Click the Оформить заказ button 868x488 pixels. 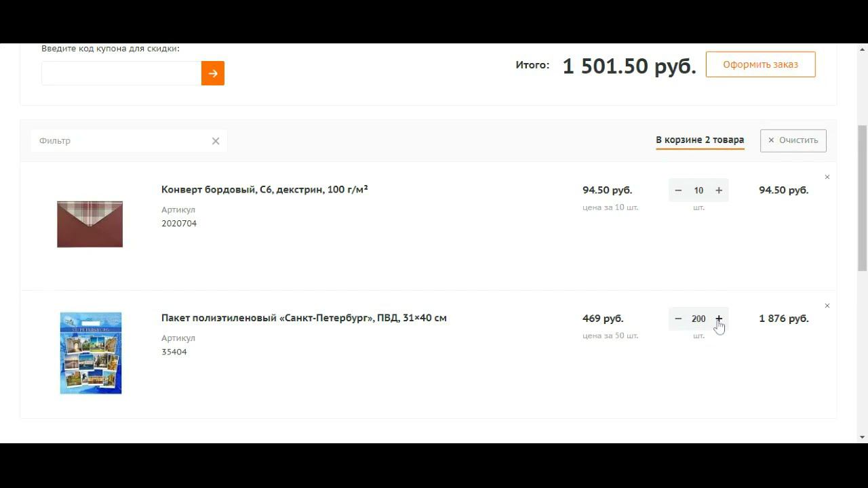(760, 64)
